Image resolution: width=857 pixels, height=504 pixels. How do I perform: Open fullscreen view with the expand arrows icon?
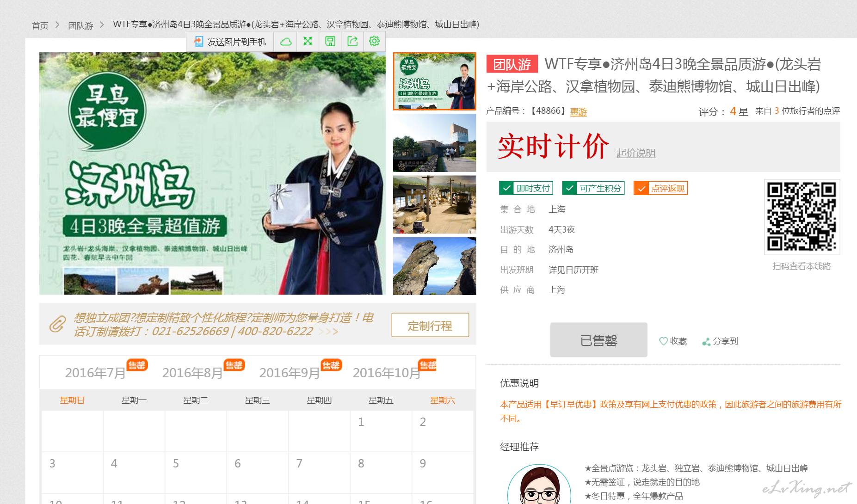click(x=308, y=41)
